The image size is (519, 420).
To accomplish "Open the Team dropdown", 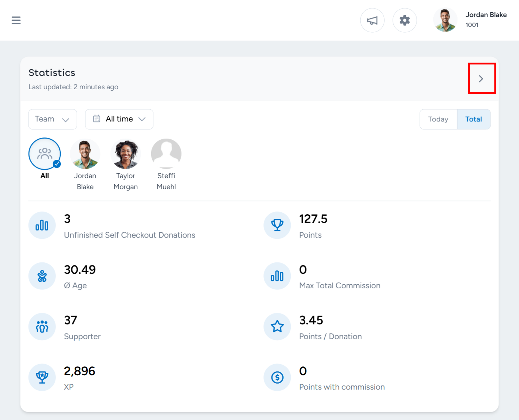I will (53, 119).
